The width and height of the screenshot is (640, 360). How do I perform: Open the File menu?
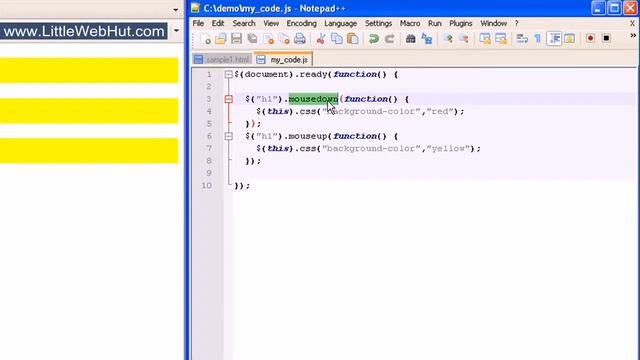198,23
